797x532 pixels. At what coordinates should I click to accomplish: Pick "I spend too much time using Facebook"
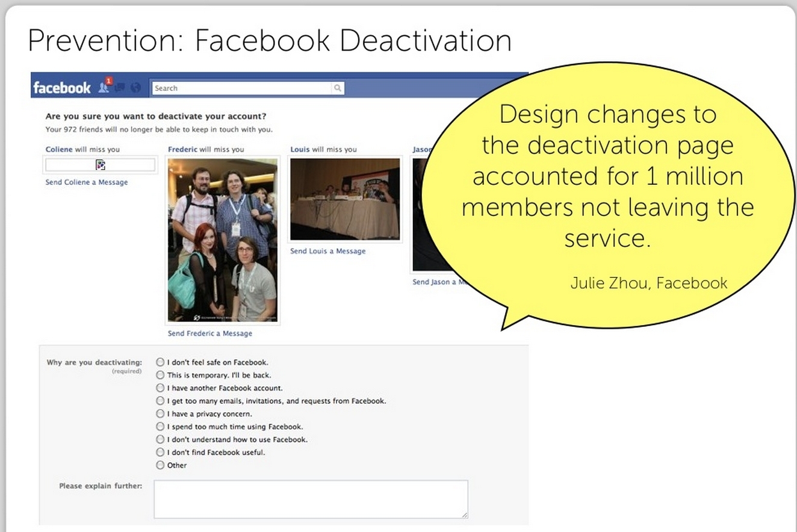click(160, 427)
